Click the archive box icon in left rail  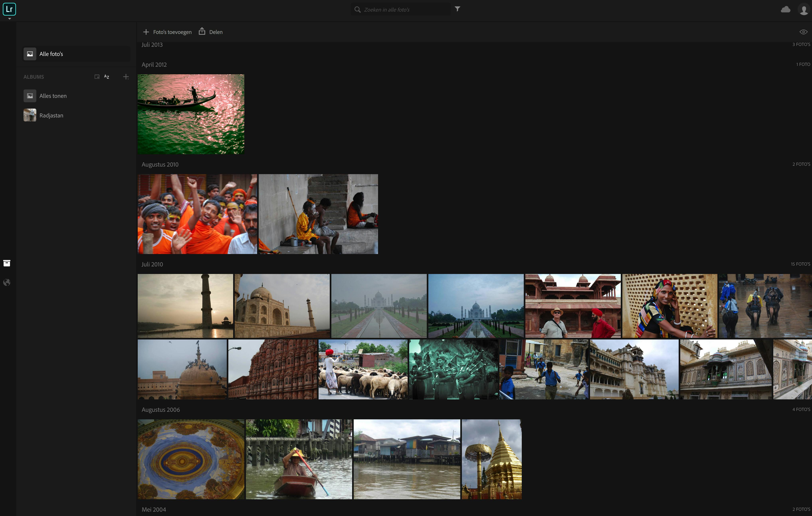point(7,263)
